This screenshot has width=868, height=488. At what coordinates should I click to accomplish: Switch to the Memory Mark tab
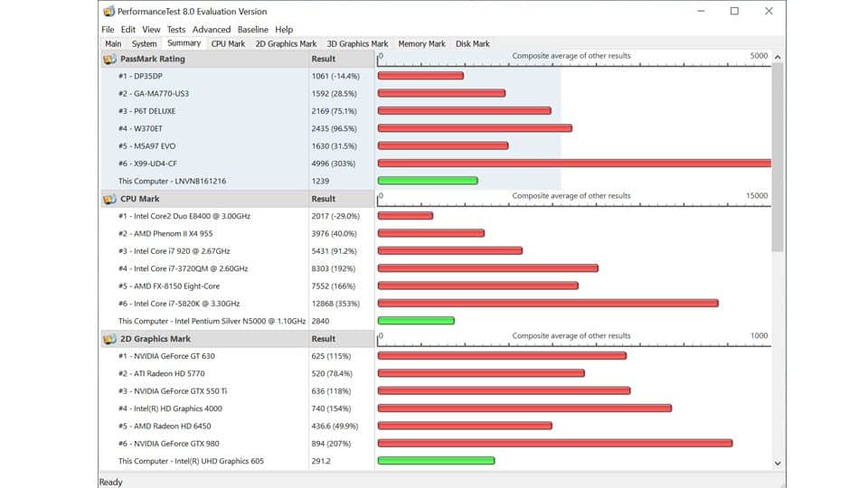(x=422, y=43)
